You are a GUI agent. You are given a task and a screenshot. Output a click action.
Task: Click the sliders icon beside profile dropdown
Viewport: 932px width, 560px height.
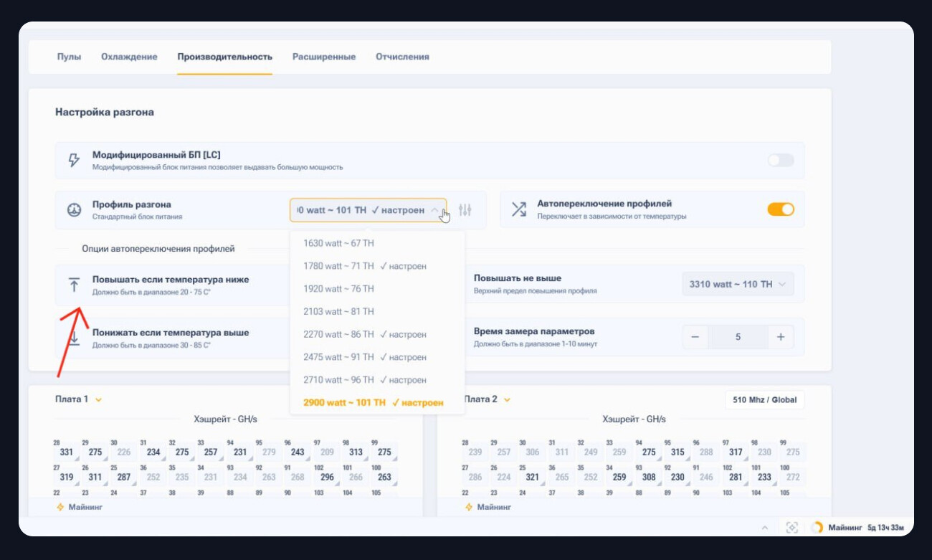pyautogui.click(x=465, y=210)
